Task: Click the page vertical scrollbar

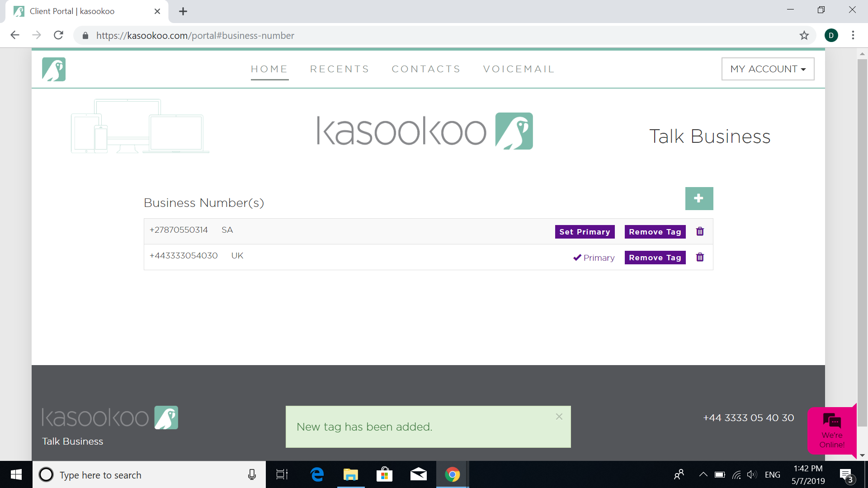Action: 862,244
